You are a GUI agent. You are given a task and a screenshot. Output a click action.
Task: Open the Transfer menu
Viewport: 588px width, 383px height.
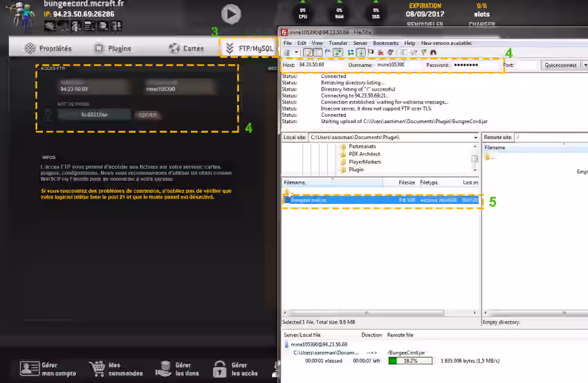(338, 43)
